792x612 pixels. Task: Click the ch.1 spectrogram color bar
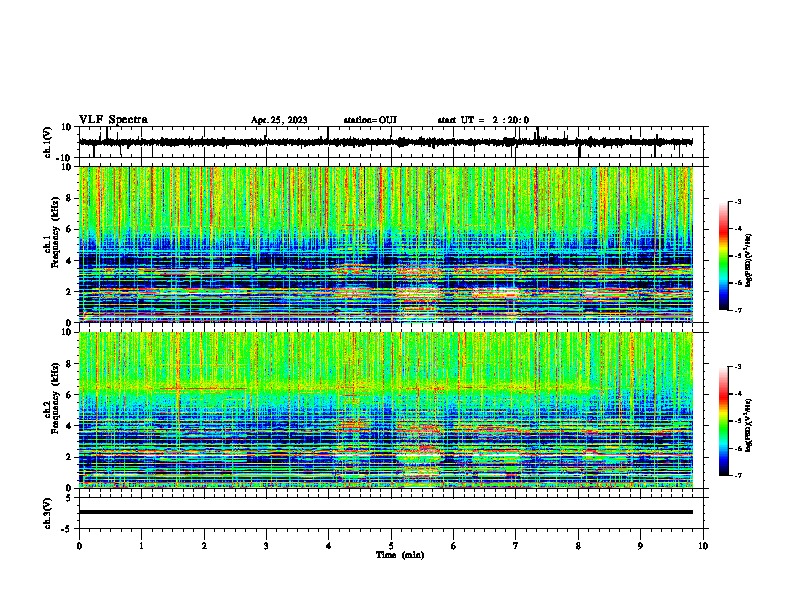(724, 256)
